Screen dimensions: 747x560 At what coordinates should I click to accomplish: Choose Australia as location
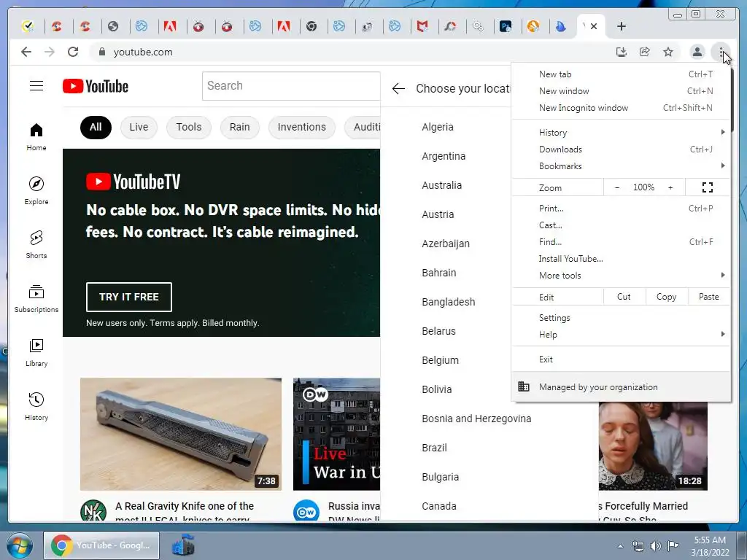pyautogui.click(x=441, y=185)
